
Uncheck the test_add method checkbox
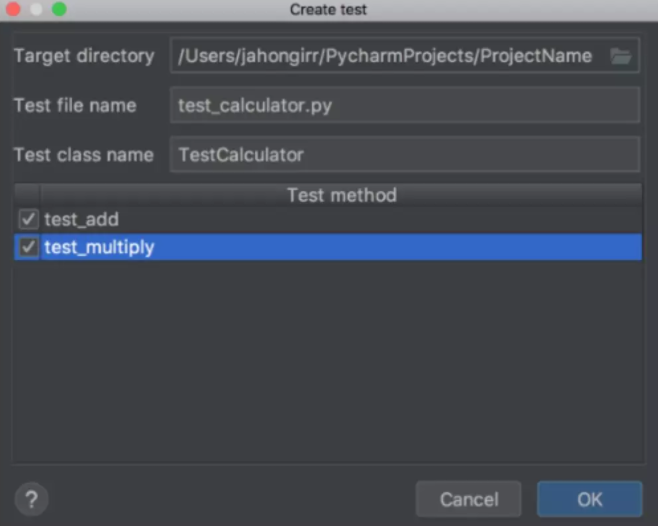coord(29,219)
